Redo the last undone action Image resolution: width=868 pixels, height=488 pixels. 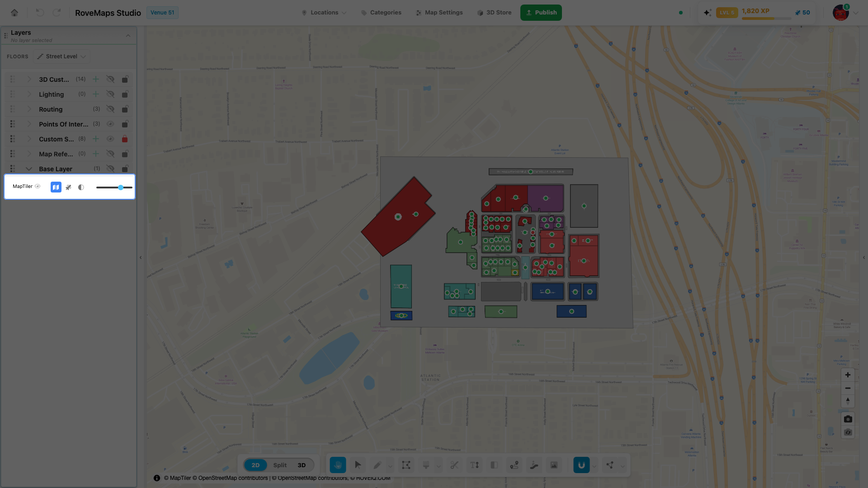click(x=57, y=13)
